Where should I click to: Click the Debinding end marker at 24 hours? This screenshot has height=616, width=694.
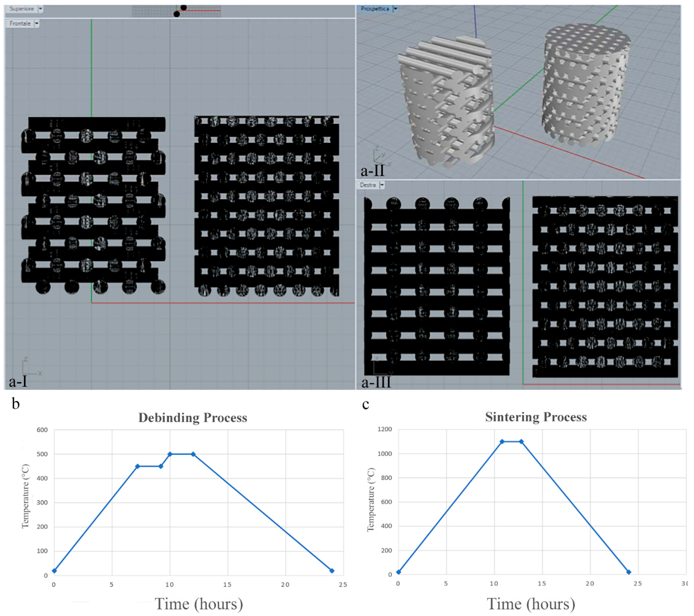click(332, 571)
